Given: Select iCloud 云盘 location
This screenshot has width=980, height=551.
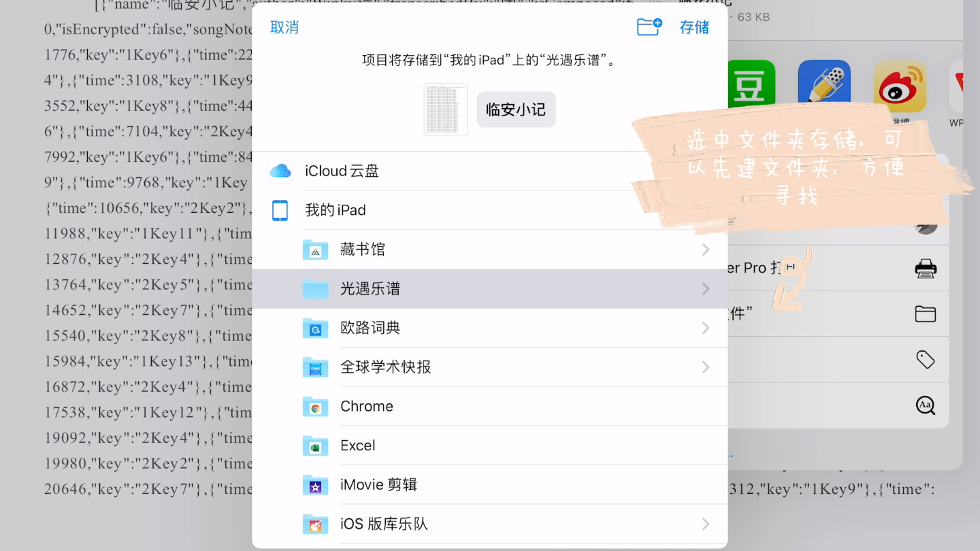Looking at the screenshot, I should pos(490,171).
